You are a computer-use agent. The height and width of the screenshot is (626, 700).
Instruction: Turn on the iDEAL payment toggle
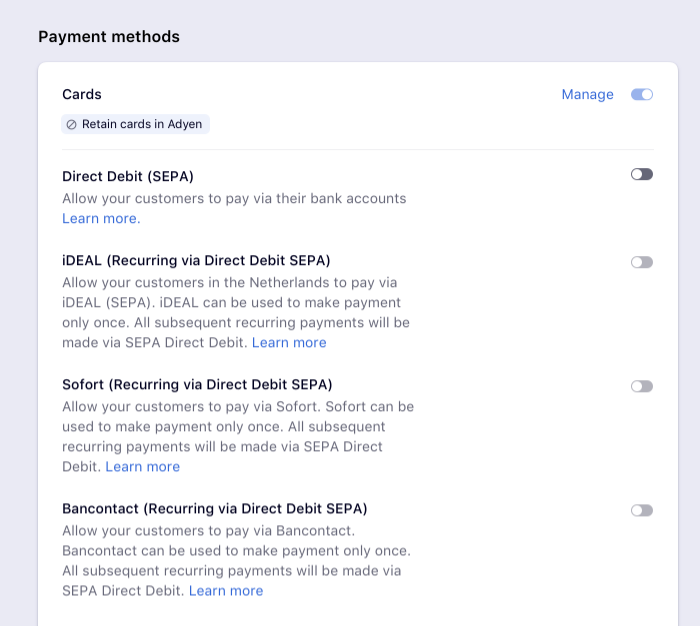point(641,262)
